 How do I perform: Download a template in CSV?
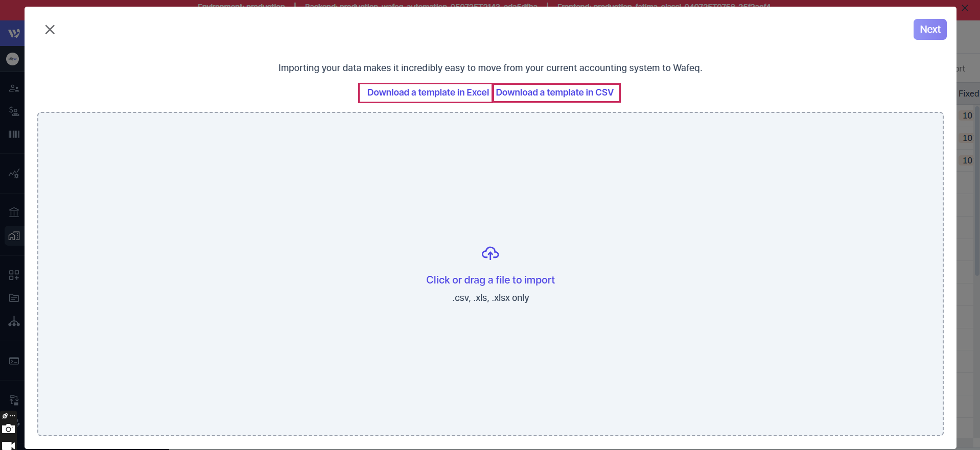pos(554,92)
